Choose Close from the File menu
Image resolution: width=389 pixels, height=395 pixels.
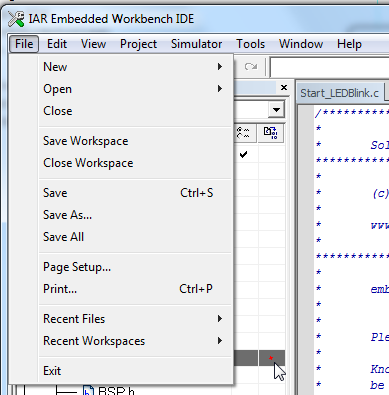135,111
